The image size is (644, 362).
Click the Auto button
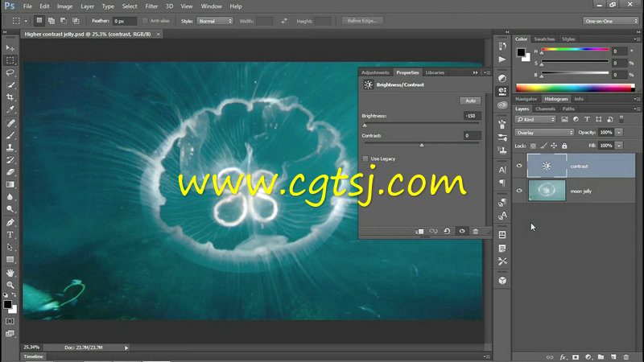pyautogui.click(x=470, y=101)
